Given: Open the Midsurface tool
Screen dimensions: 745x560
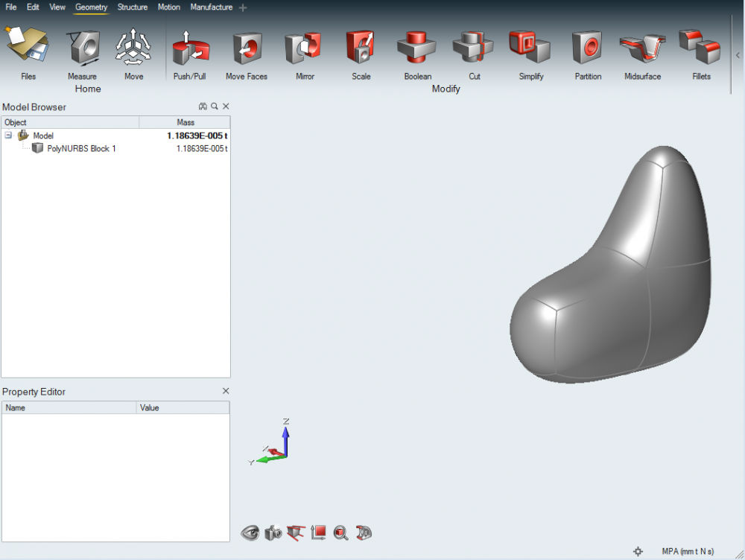Looking at the screenshot, I should pos(642,48).
